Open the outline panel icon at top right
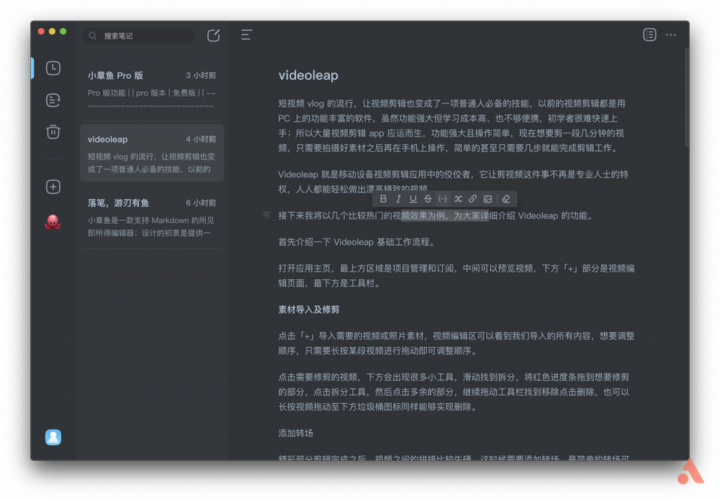 [x=649, y=34]
